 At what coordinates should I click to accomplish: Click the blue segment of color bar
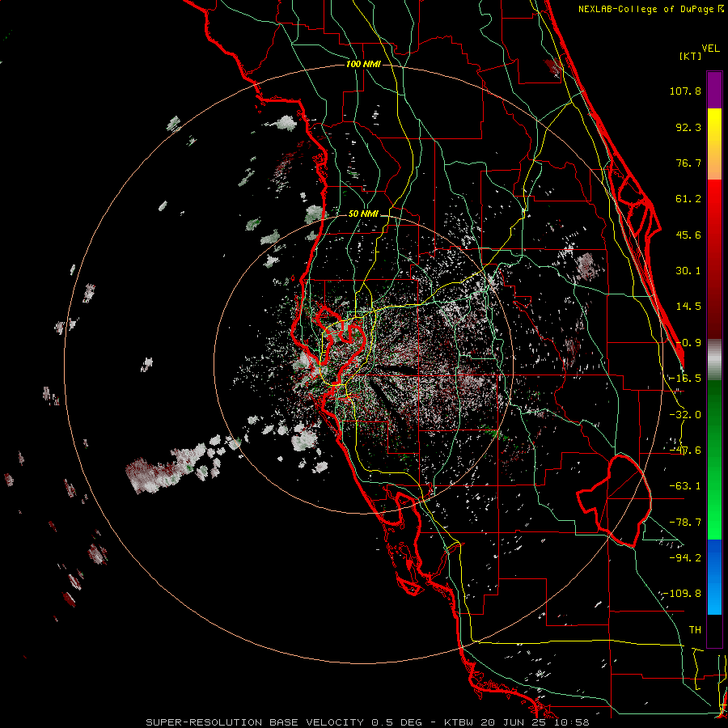pyautogui.click(x=714, y=577)
